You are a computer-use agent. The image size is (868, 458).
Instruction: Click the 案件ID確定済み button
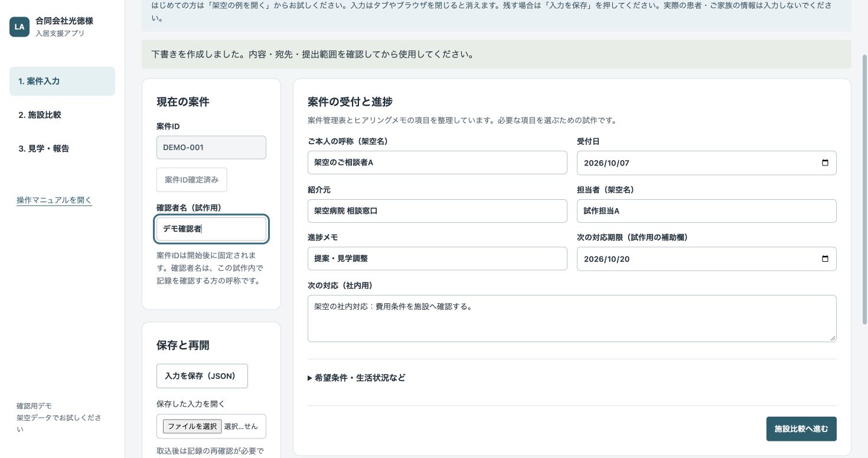click(191, 180)
